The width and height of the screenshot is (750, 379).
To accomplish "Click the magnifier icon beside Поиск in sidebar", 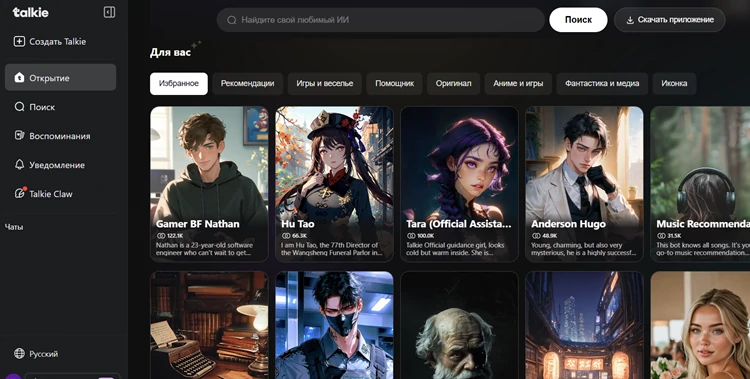I will point(19,107).
